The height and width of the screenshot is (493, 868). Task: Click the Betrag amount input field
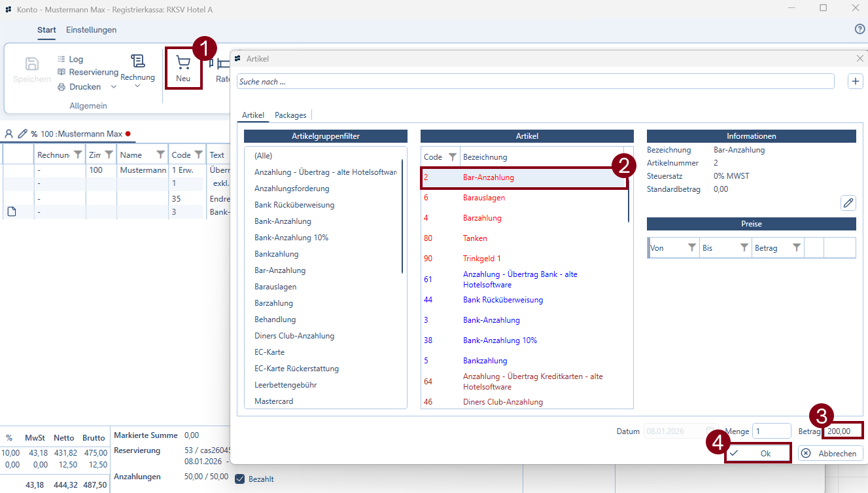point(842,431)
